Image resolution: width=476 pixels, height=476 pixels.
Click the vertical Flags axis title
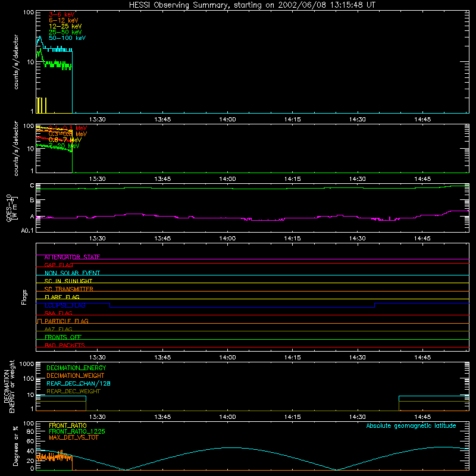click(x=24, y=297)
